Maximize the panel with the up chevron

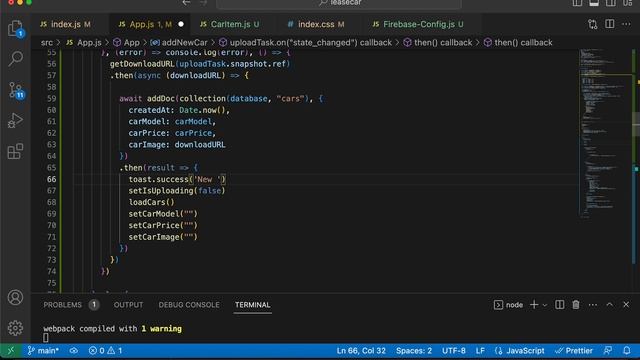coord(609,304)
